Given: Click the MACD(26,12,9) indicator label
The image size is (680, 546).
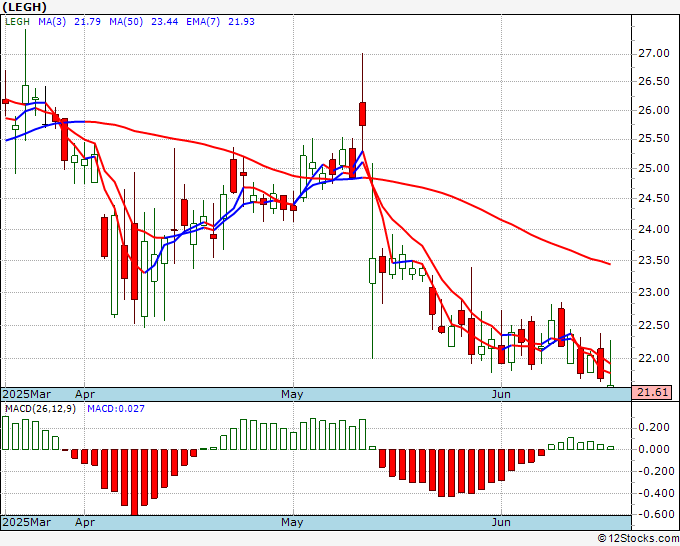Looking at the screenshot, I should pos(40,409).
